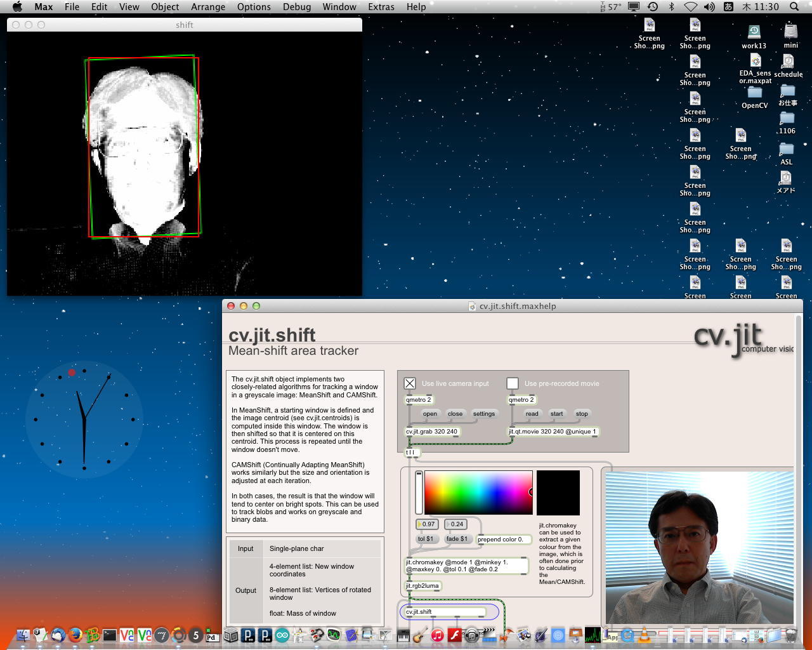
Task: Launch Firefox from the dock
Action: 75,635
